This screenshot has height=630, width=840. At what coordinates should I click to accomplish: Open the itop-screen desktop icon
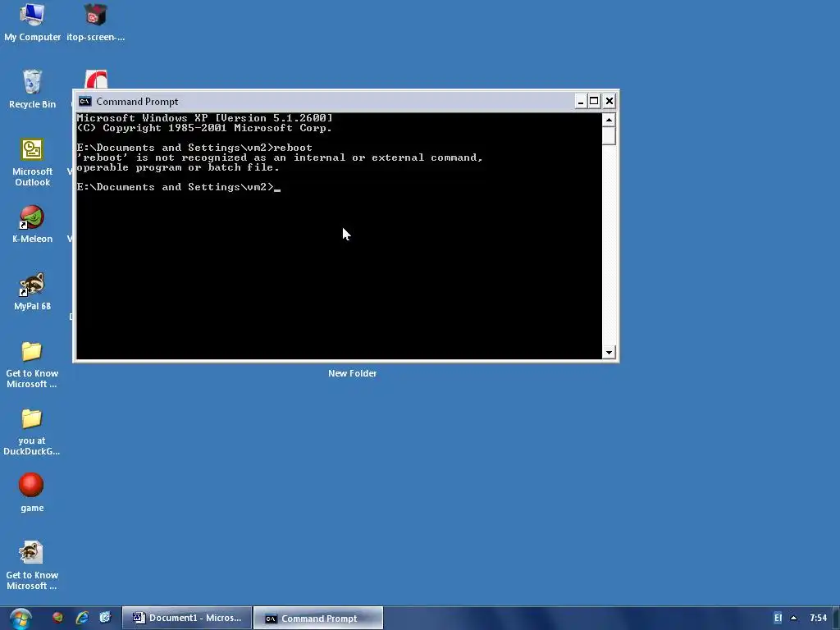click(x=95, y=23)
